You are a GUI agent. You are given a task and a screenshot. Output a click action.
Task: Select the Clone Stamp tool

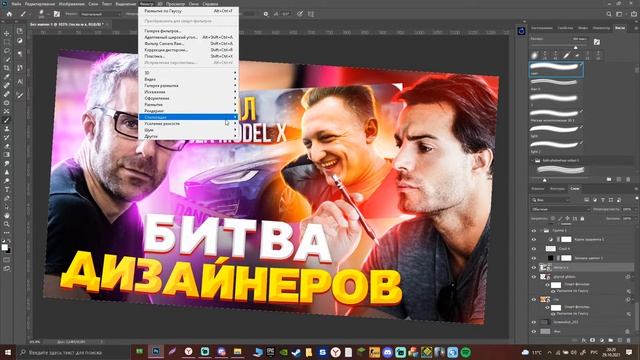click(7, 129)
